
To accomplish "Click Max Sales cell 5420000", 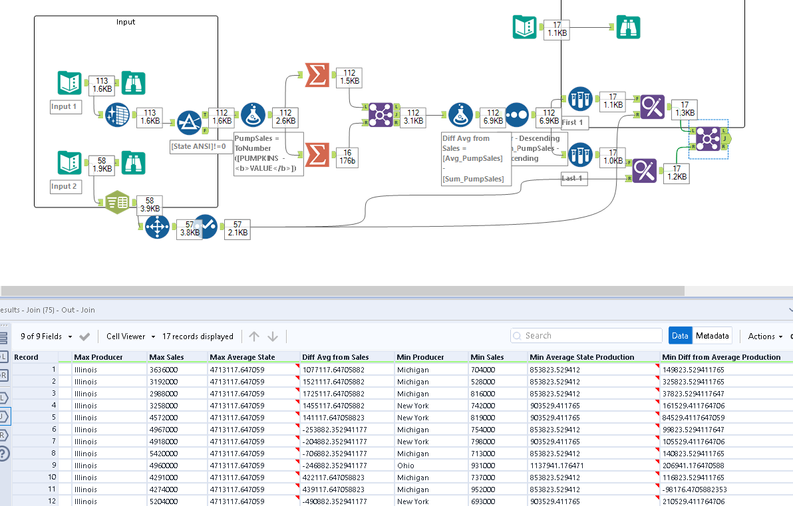I will click(177, 453).
